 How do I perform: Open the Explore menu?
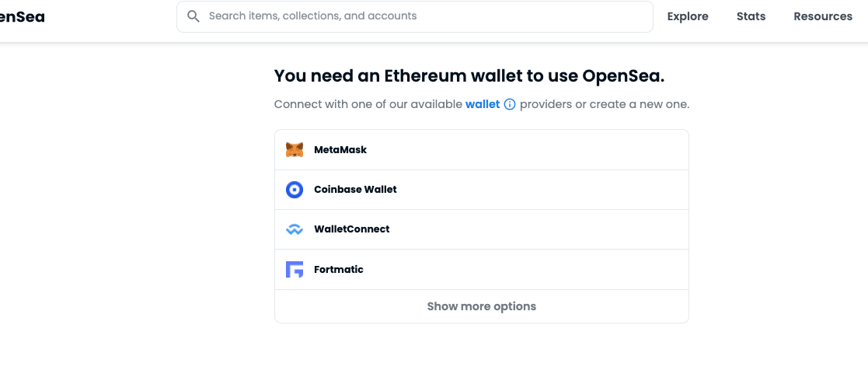coord(688,16)
